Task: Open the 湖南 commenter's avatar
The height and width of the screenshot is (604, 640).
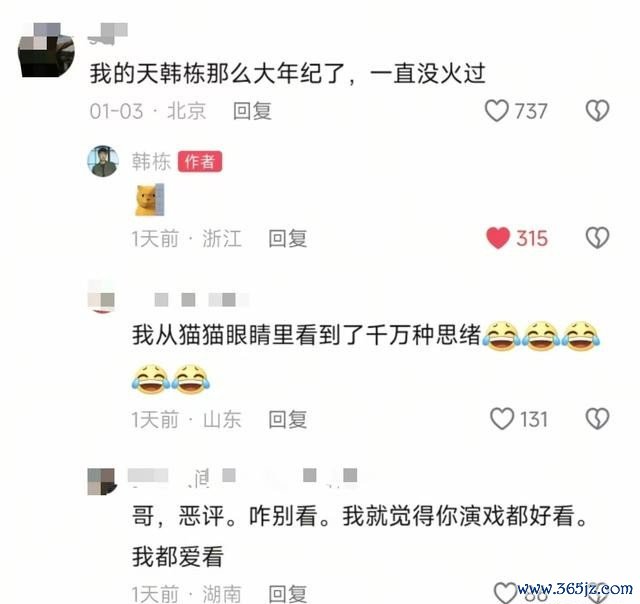Action: [102, 482]
